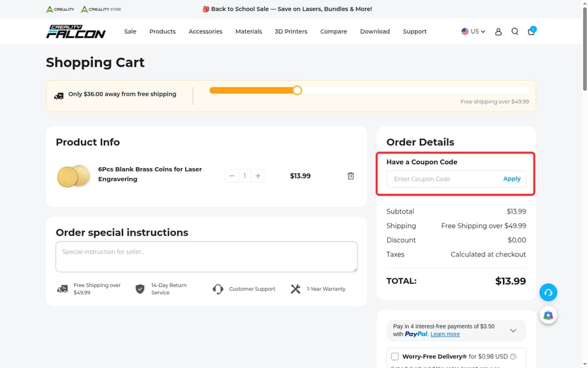Viewport: 588px width, 368px height.
Task: Expand the PayPal Pay in 4 details chevron
Action: click(513, 331)
